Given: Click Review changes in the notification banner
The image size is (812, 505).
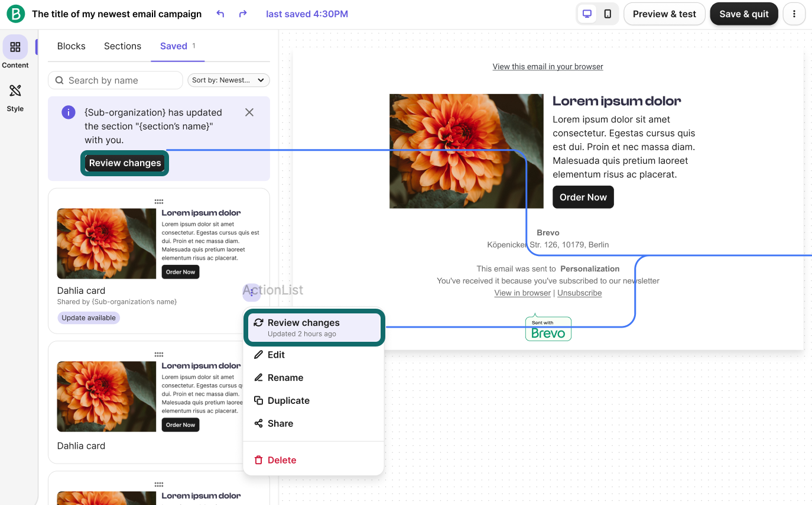Looking at the screenshot, I should 125,163.
